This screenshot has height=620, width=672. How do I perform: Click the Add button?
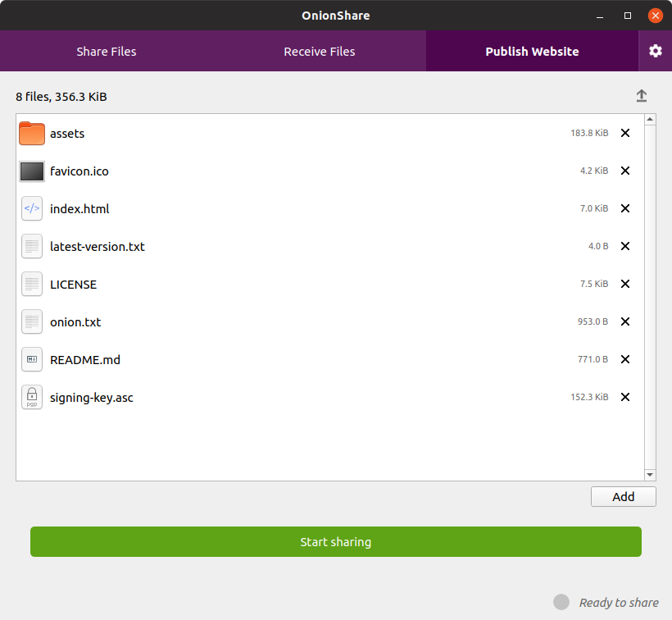pyautogui.click(x=623, y=496)
